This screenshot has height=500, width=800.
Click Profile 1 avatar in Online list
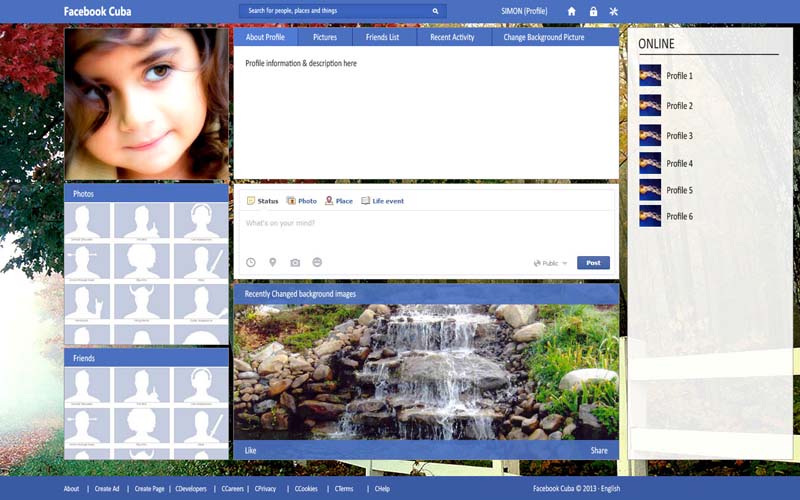650,76
